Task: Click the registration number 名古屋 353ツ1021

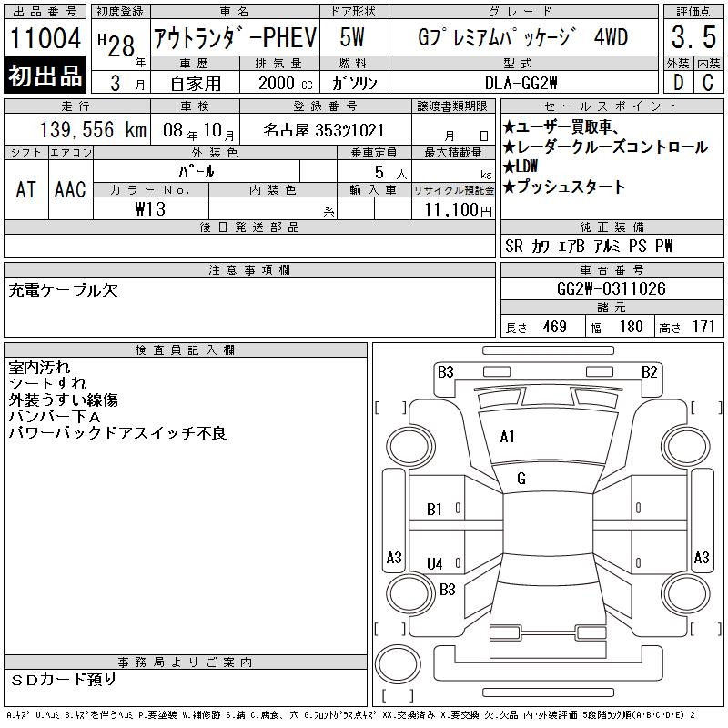Action: pyautogui.click(x=324, y=130)
